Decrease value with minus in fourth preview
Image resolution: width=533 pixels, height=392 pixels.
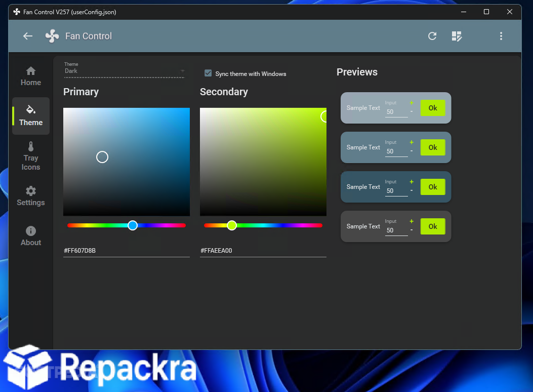(x=412, y=230)
